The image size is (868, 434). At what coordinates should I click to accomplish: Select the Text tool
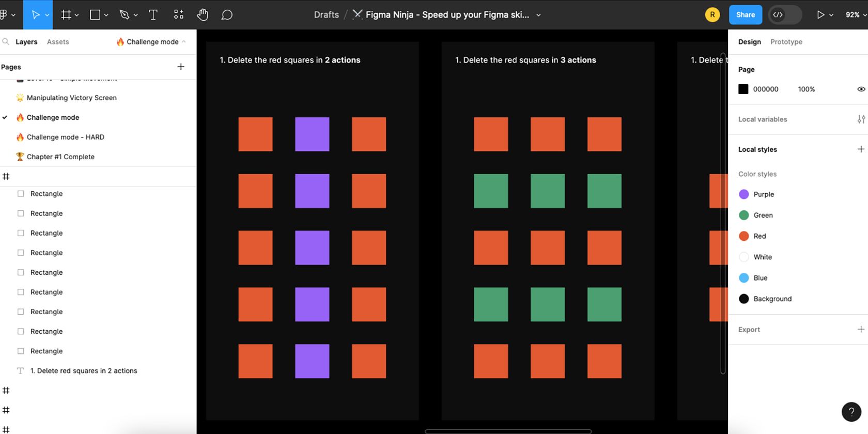pos(153,15)
